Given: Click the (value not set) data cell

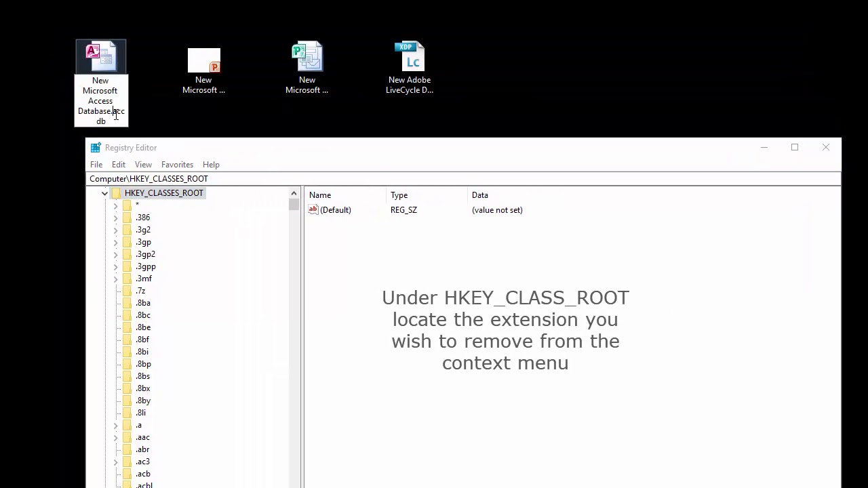Looking at the screenshot, I should [497, 210].
